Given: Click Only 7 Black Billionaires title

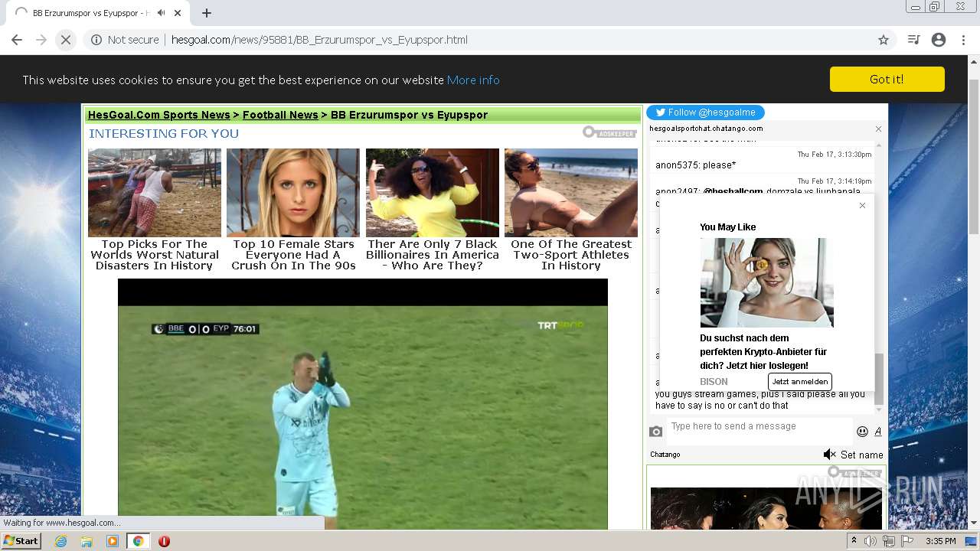Looking at the screenshot, I should [433, 255].
